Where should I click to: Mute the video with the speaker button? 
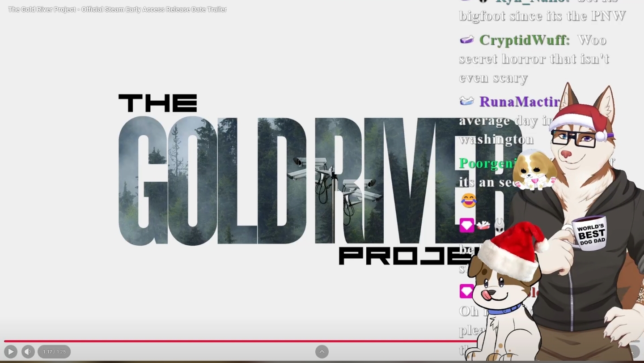tap(28, 352)
